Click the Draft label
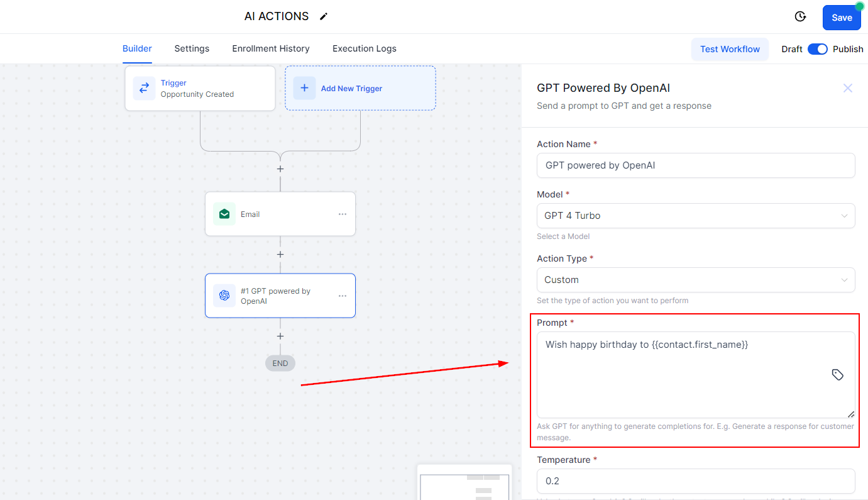This screenshot has height=500, width=868. click(792, 49)
